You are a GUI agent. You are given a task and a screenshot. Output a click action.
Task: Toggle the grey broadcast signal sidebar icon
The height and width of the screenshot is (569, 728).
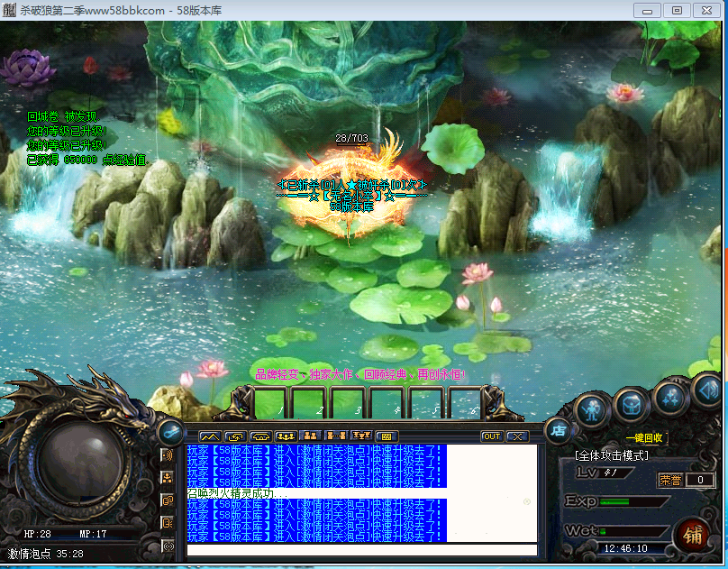pos(168,546)
